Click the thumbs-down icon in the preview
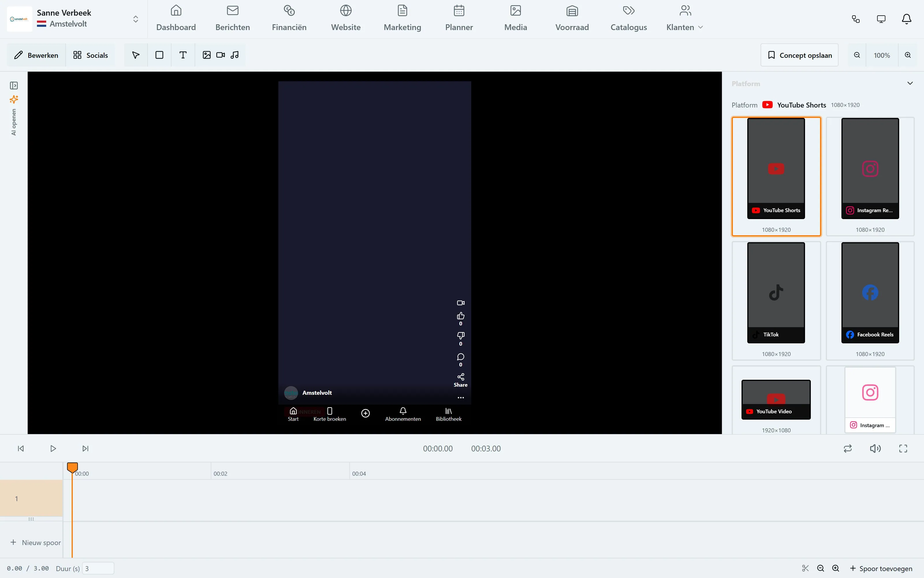Image resolution: width=924 pixels, height=578 pixels. [461, 336]
